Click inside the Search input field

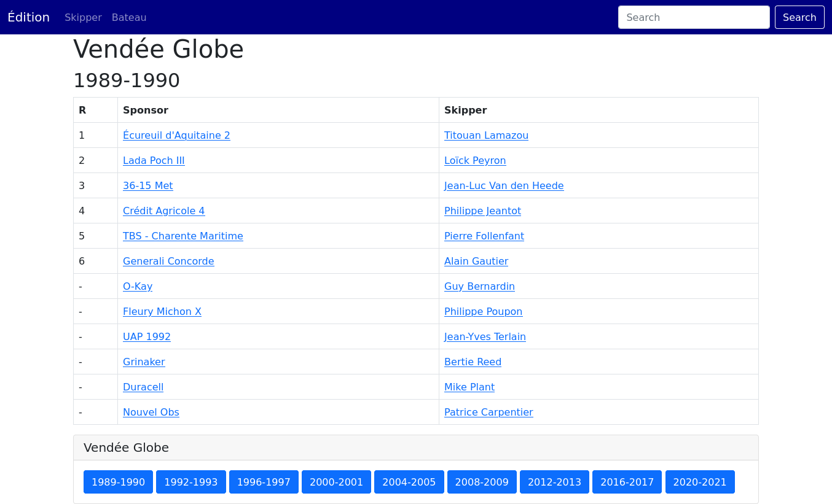pyautogui.click(x=694, y=17)
